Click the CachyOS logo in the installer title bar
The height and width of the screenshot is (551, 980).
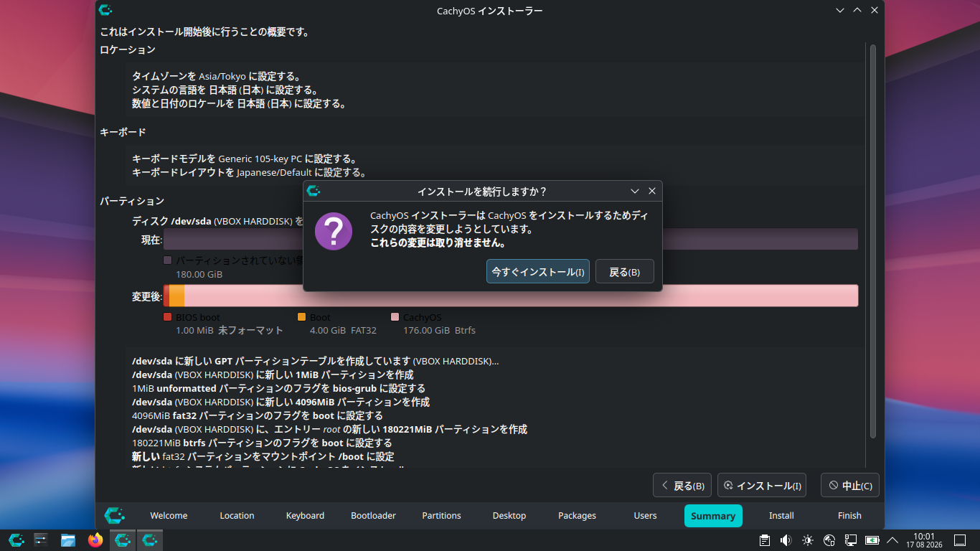click(105, 10)
